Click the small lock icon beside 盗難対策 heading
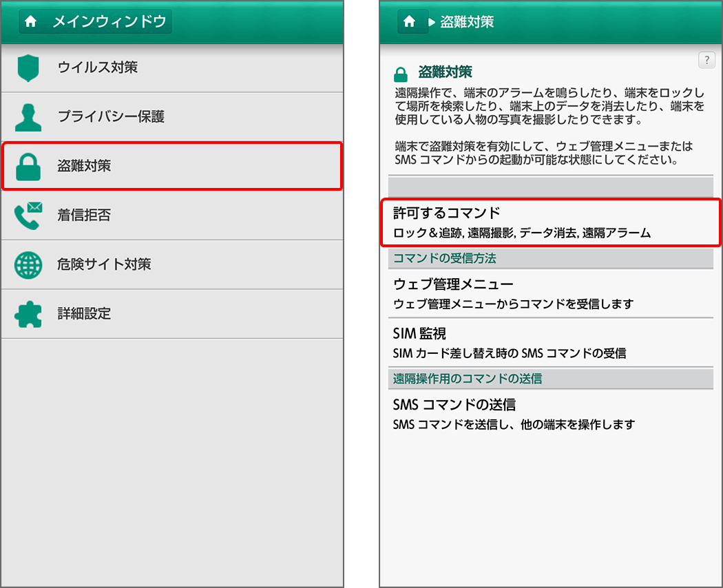Image resolution: width=723 pixels, height=588 pixels. coord(400,74)
